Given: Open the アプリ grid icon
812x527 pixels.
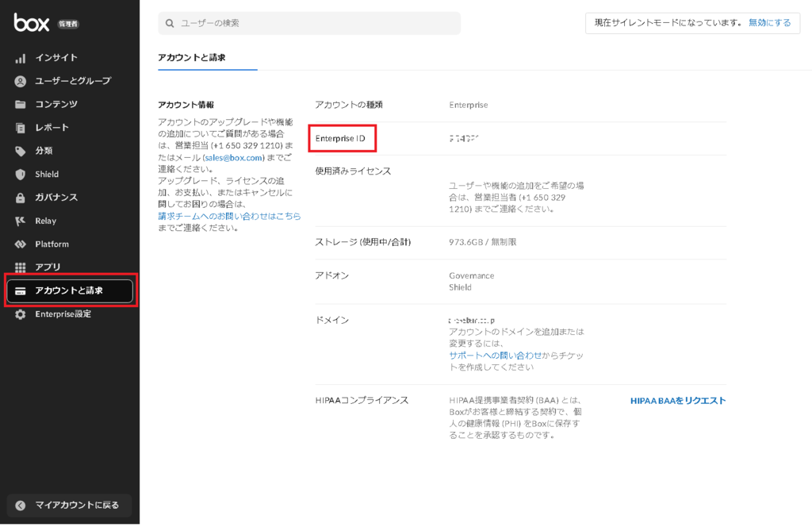Looking at the screenshot, I should [21, 267].
